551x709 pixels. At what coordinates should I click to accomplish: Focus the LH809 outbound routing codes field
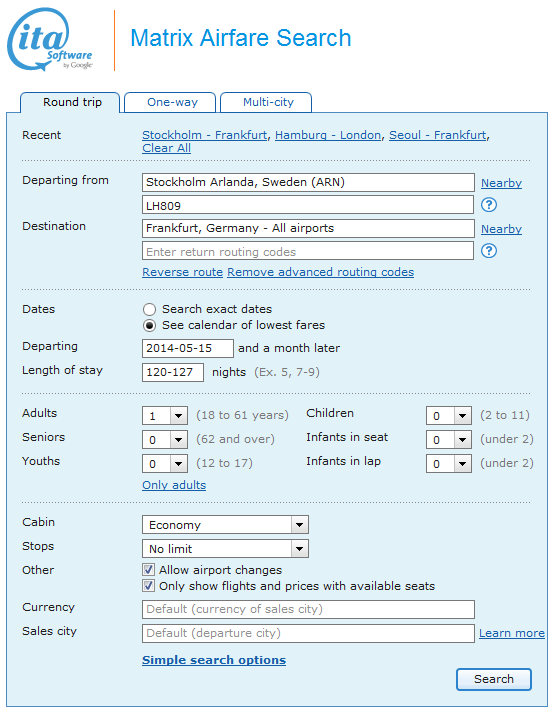pos(308,205)
